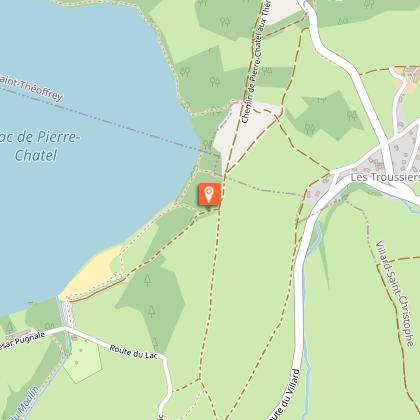420x420 pixels.
Task: Click the César Pugnale street label
Action: coord(22,341)
